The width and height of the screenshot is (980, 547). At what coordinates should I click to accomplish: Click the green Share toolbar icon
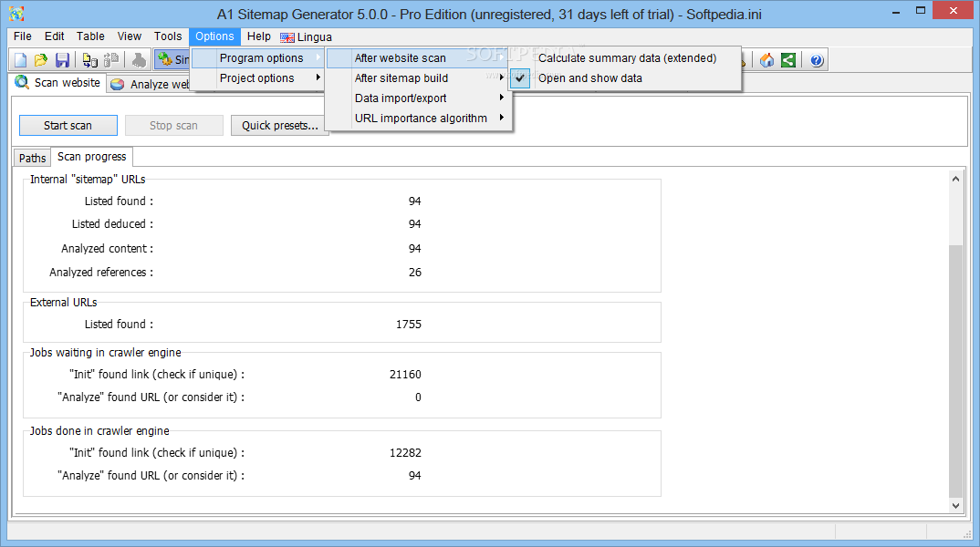click(788, 60)
